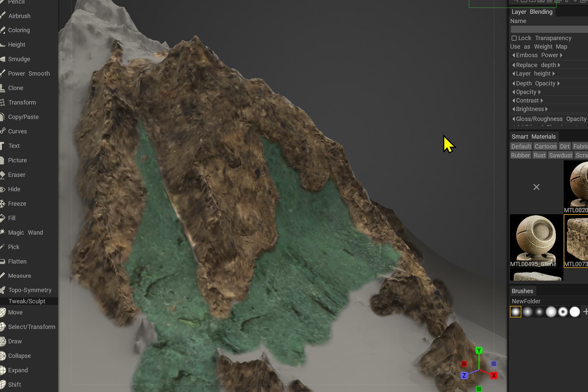Pick the Magic Wand tool
The image size is (588, 392).
(25, 233)
